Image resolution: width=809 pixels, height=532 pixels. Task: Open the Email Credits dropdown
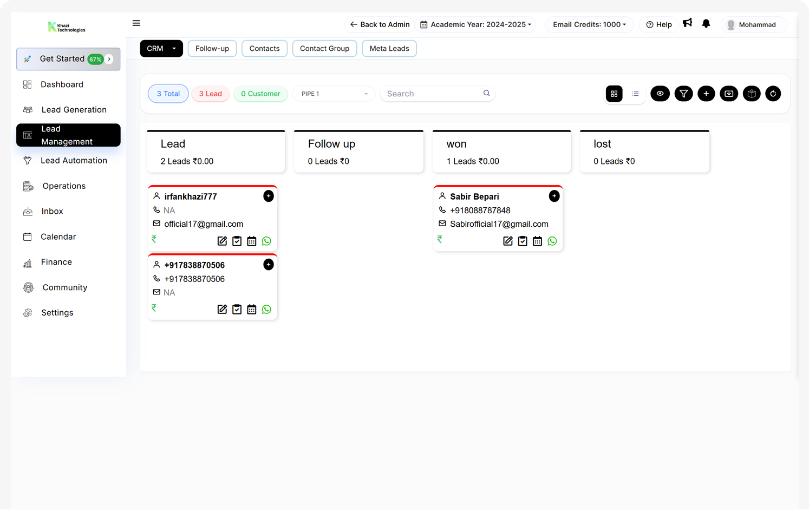589,24
